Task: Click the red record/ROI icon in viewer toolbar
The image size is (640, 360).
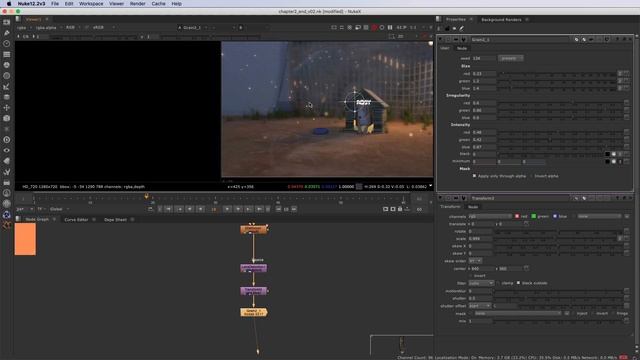Action: pyautogui.click(x=374, y=27)
